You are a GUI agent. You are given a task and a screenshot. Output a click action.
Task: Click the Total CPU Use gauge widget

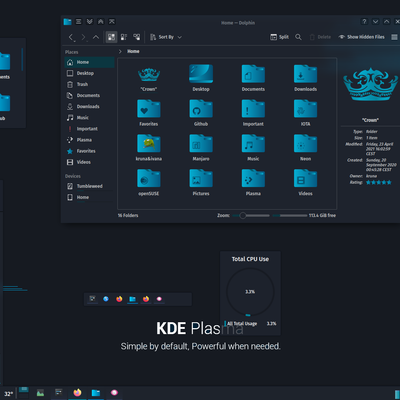tap(250, 292)
